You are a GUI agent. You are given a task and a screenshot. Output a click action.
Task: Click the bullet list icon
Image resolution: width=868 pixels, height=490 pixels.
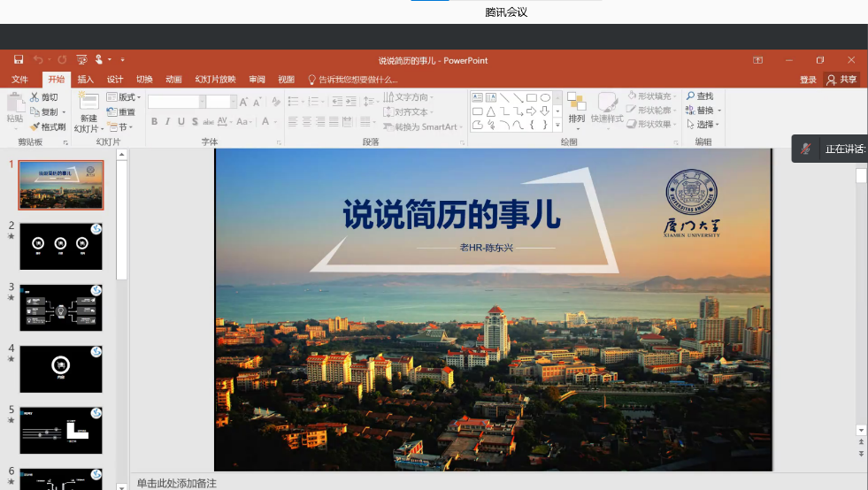point(294,101)
